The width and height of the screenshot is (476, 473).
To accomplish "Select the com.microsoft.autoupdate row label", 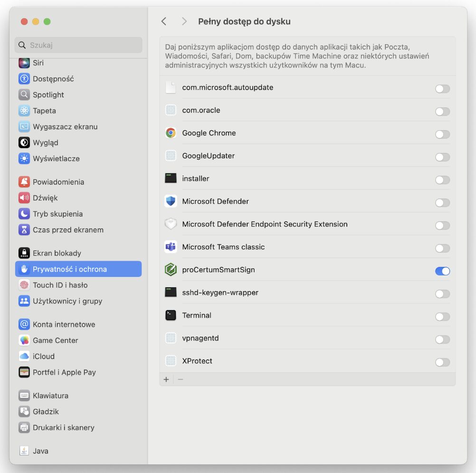I will 228,87.
